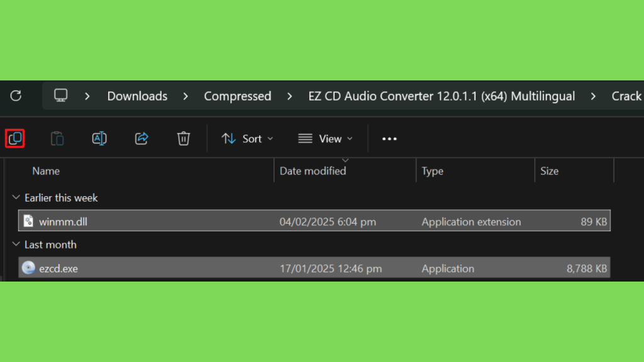
Task: Expand chevron after EZ CD Audio Converter breadcrumb
Action: (593, 96)
